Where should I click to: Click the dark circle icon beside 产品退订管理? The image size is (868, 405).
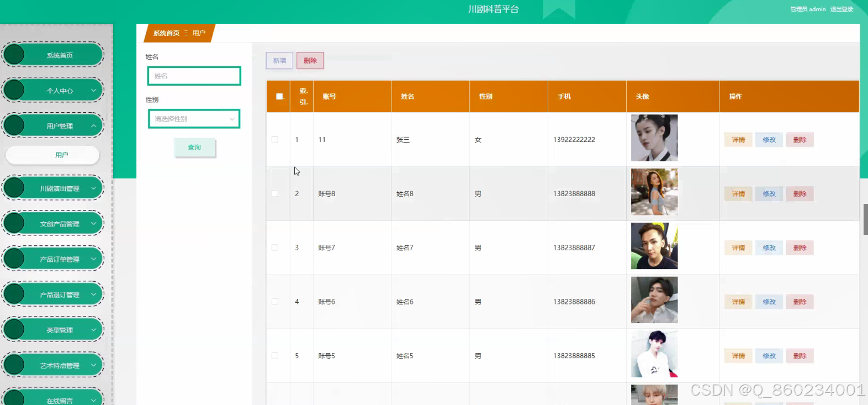(x=14, y=294)
